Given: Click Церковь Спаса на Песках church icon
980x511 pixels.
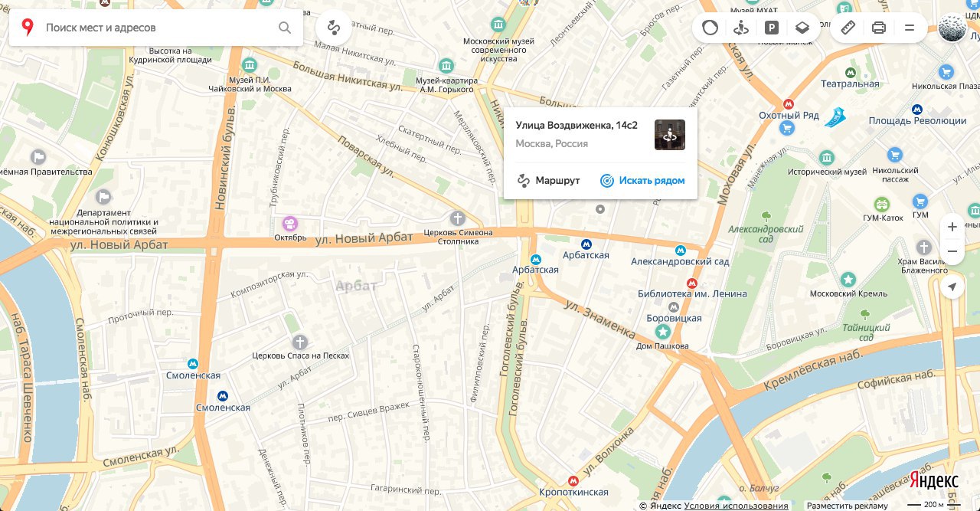Looking at the screenshot, I should click(x=300, y=342).
